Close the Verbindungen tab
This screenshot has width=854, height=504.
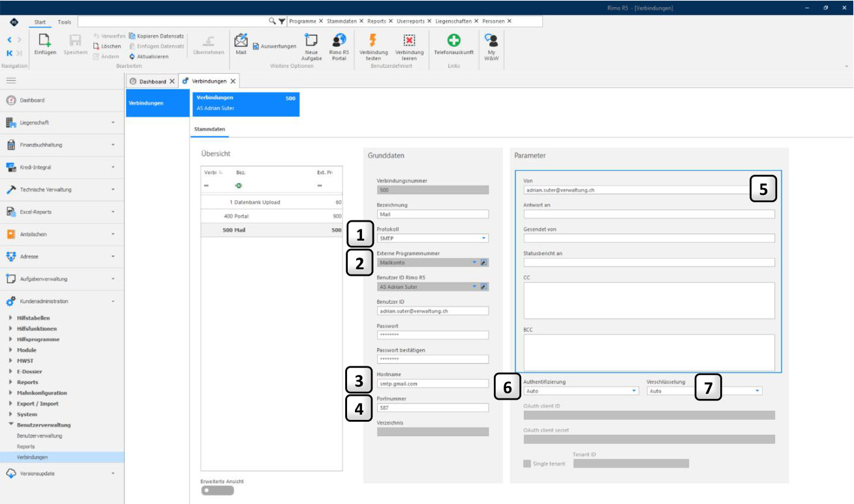click(x=233, y=82)
